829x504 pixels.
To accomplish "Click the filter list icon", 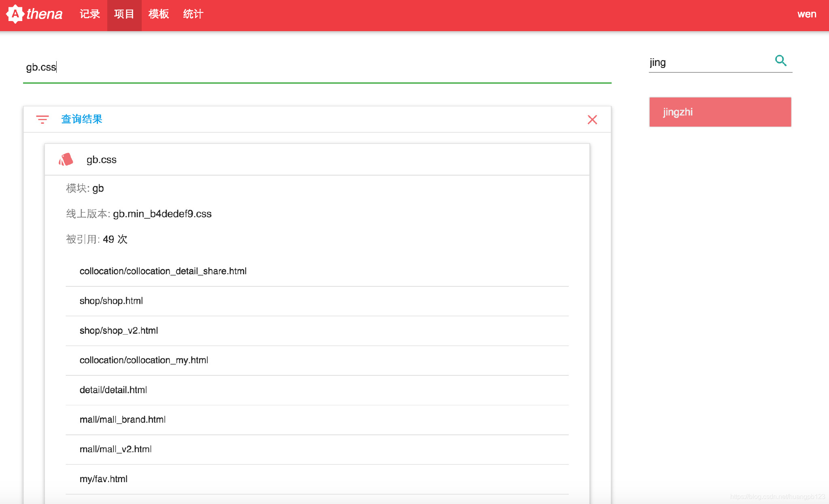I will 42,119.
